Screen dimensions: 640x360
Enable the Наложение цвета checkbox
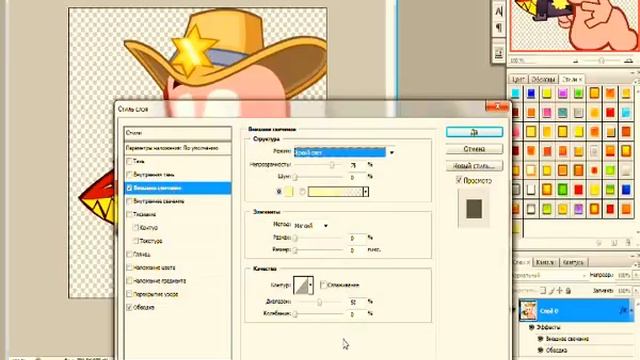coord(129,268)
